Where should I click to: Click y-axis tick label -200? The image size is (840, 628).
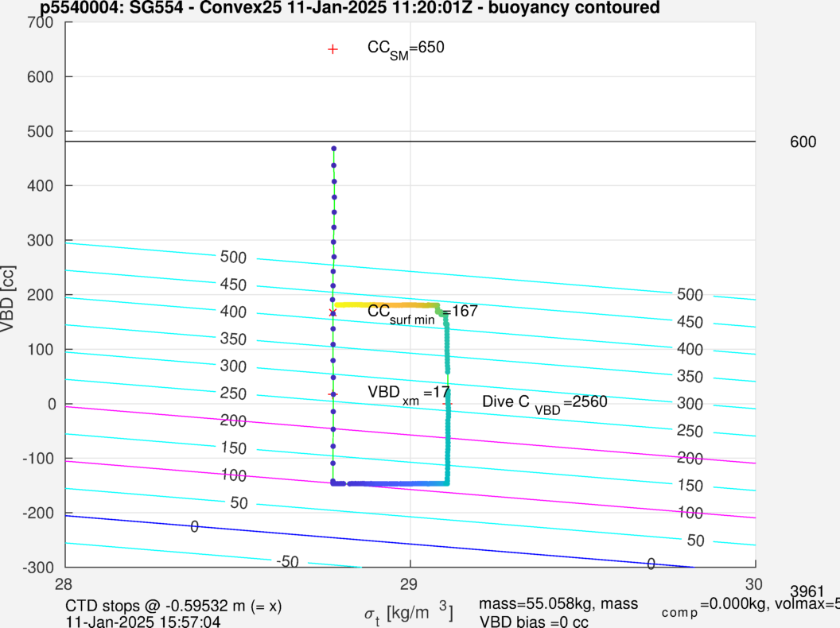[38, 513]
